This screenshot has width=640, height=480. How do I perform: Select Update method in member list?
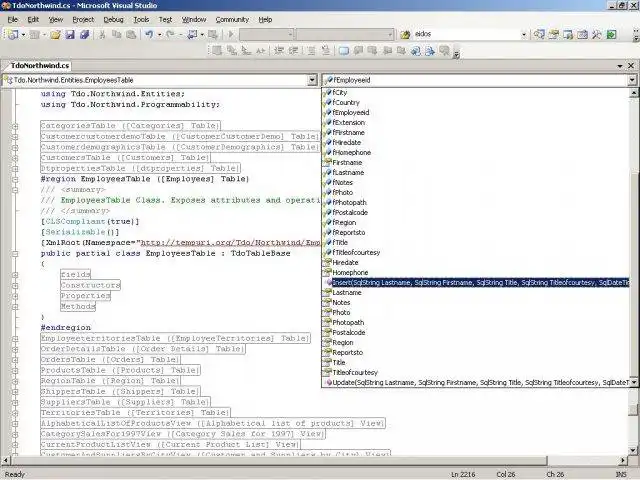(477, 382)
